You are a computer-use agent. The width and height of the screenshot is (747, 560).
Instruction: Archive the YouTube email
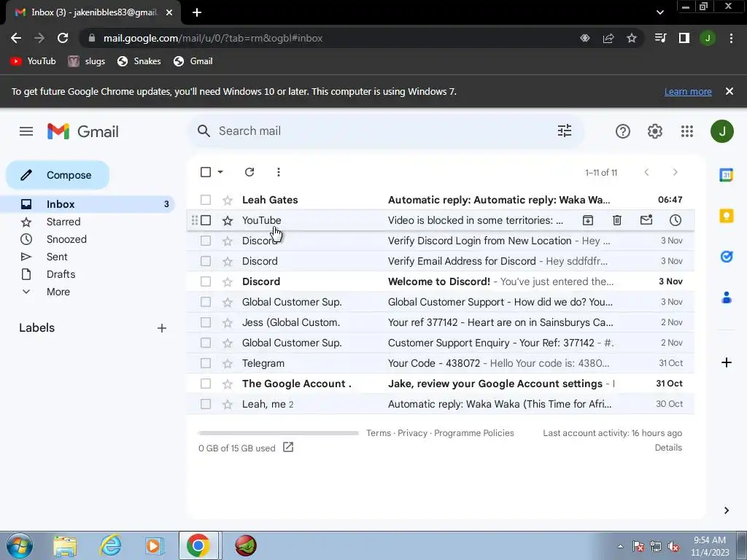[588, 220]
